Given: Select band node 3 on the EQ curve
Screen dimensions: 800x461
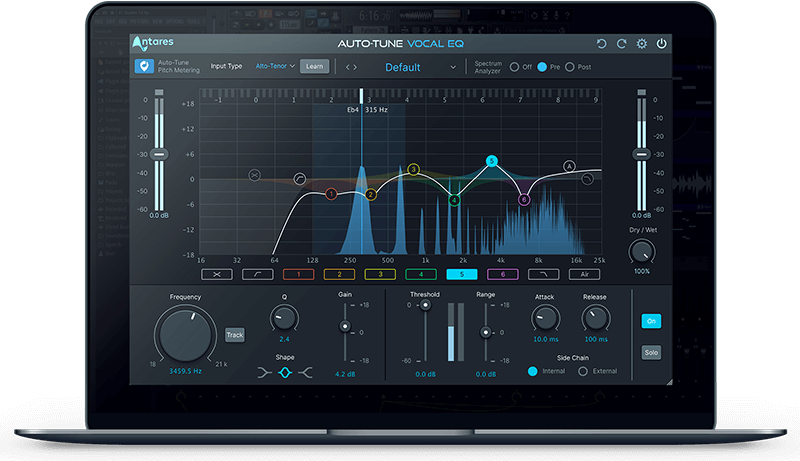Looking at the screenshot, I should click(x=414, y=169).
